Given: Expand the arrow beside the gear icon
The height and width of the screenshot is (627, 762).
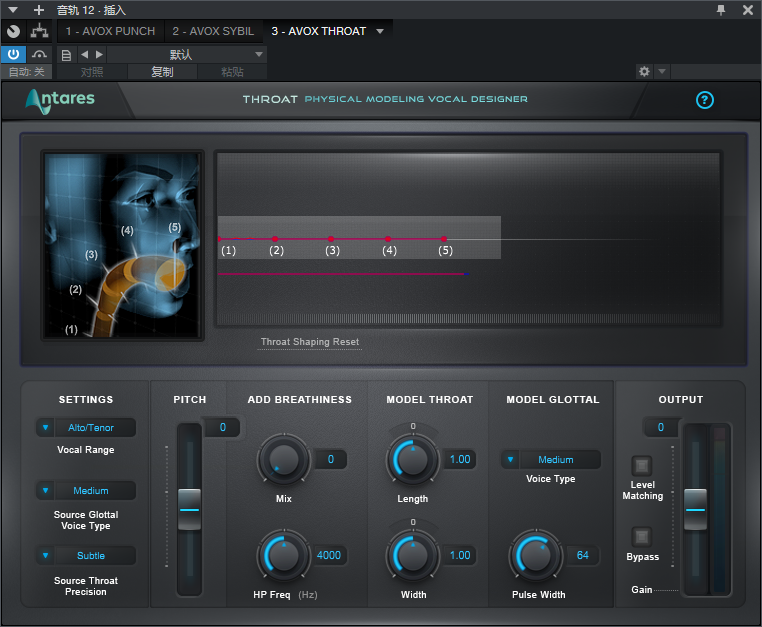Looking at the screenshot, I should pos(661,71).
